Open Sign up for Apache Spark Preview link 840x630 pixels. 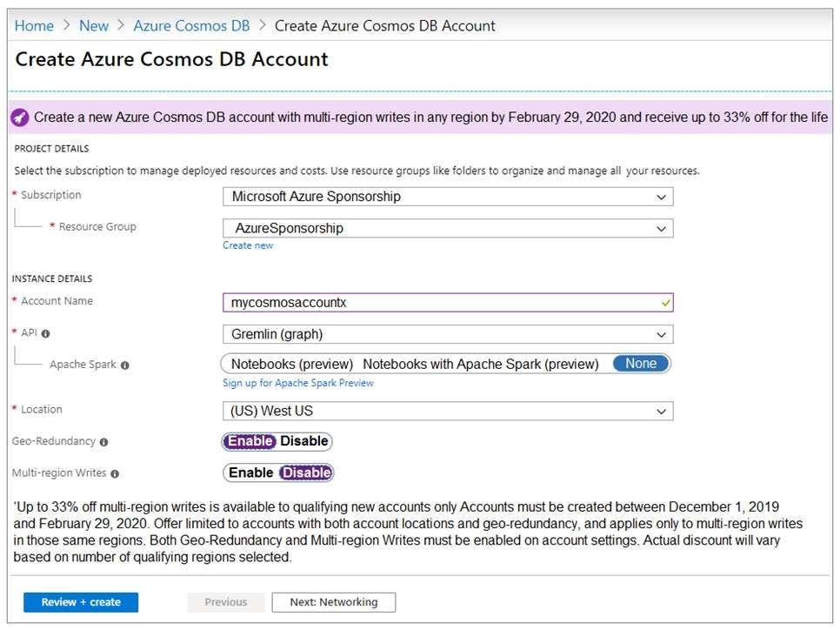click(298, 384)
